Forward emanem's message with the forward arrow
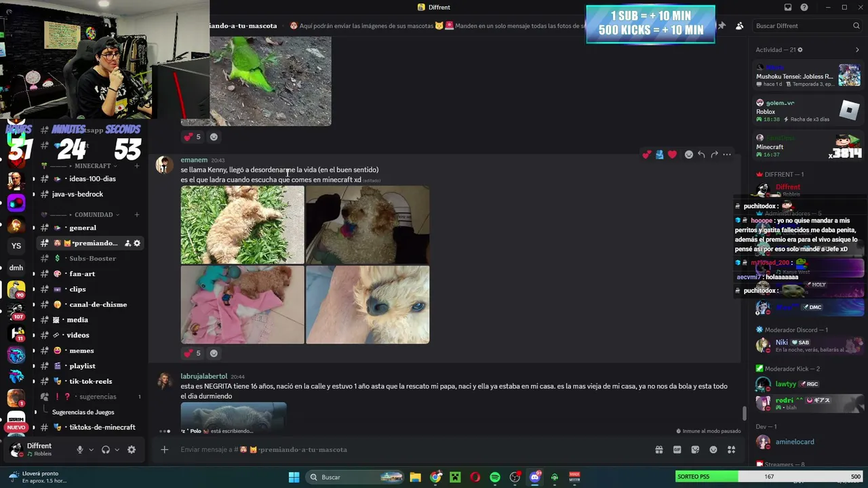This screenshot has height=488, width=868. pos(714,155)
